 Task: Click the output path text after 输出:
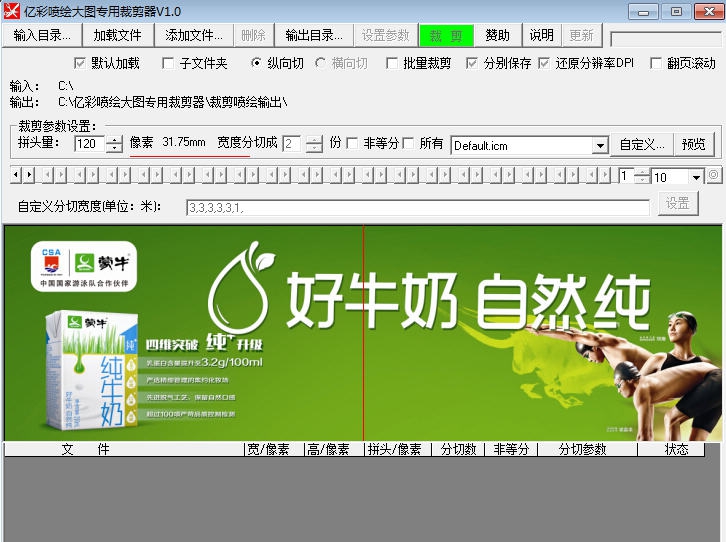172,102
